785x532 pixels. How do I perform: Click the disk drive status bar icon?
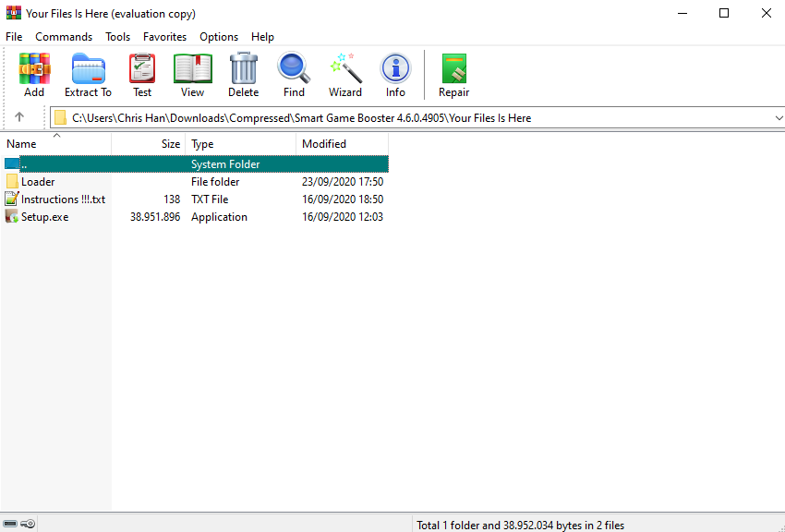click(10, 524)
